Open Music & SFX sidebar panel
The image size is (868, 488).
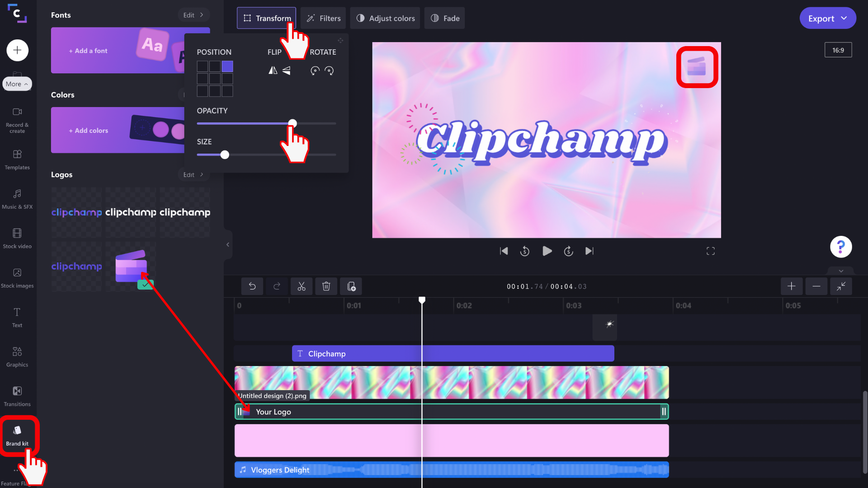click(17, 199)
